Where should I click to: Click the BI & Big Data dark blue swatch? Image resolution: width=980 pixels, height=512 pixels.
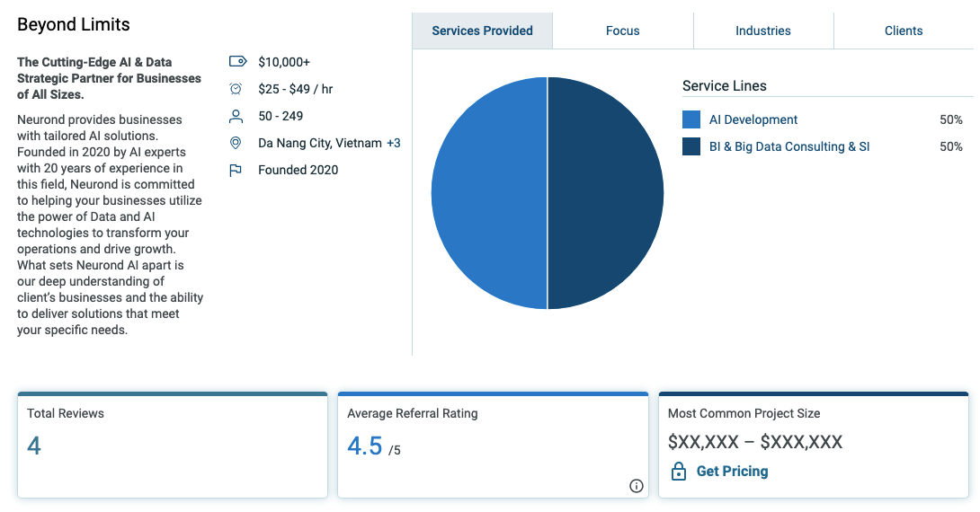(x=691, y=146)
